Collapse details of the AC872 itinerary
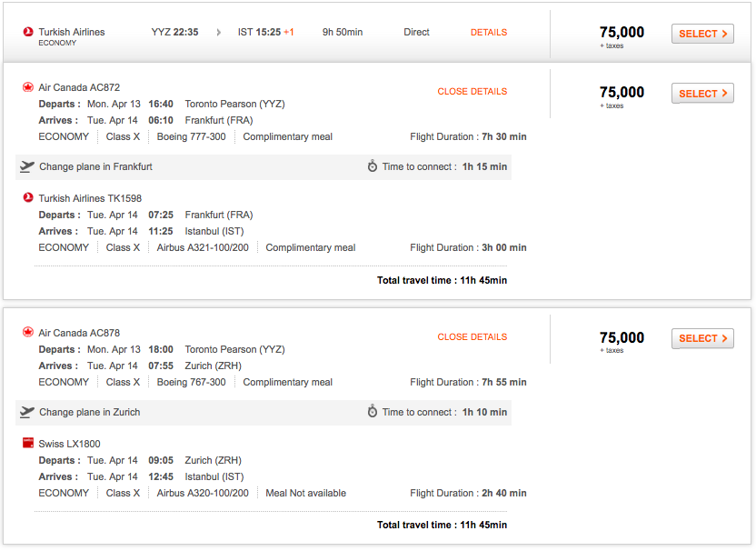Screen dimensions: 756x551 pyautogui.click(x=472, y=92)
